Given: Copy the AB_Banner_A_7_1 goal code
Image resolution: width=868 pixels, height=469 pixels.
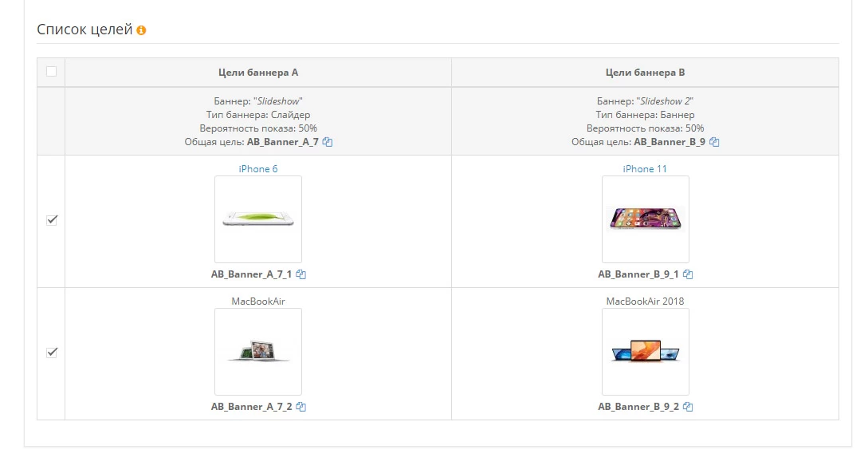Looking at the screenshot, I should point(301,274).
